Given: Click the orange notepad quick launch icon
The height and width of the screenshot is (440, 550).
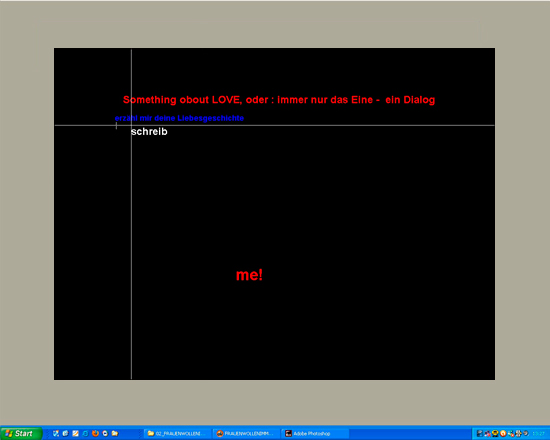Looking at the screenshot, I should click(x=75, y=434).
